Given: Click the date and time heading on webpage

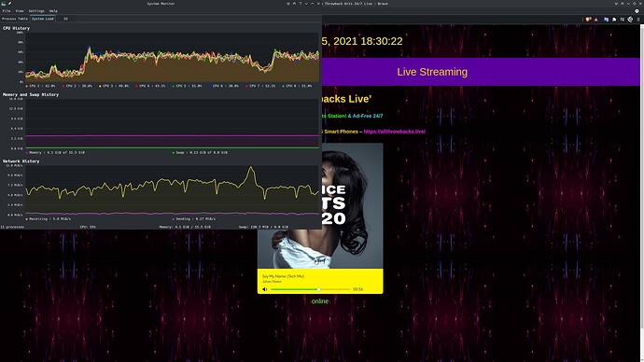Looking at the screenshot, I should 361,41.
